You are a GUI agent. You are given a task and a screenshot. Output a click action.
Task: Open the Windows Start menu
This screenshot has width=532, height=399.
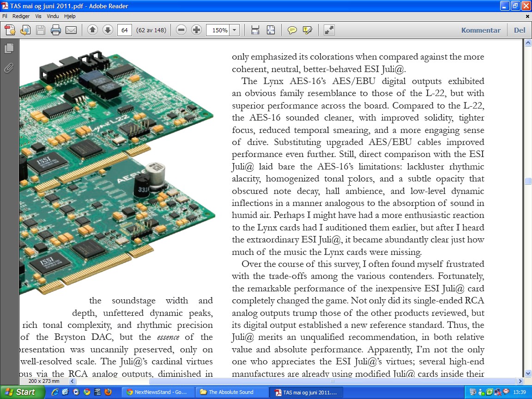[x=21, y=392]
